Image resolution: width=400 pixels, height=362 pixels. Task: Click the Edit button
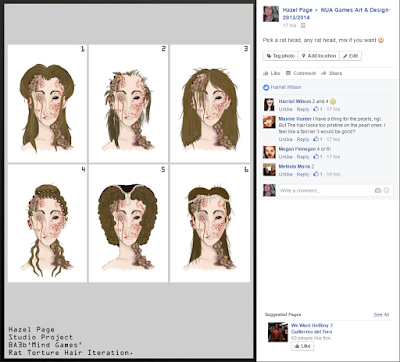350,56
